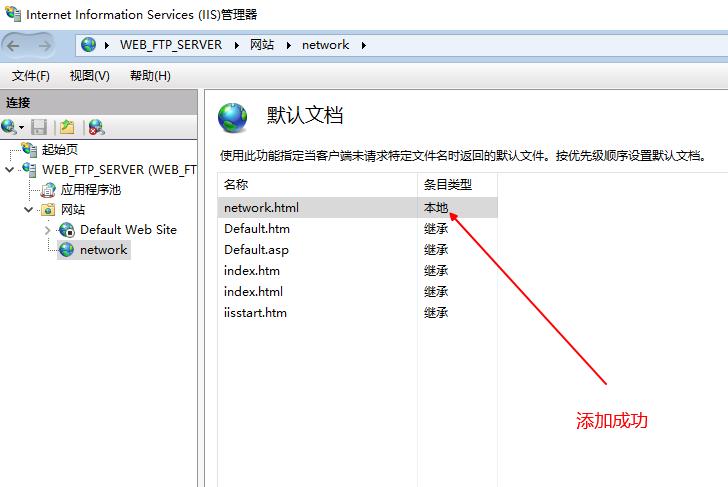Sort by the 名称 column header
Screen dimensions: 728x487
coord(318,185)
